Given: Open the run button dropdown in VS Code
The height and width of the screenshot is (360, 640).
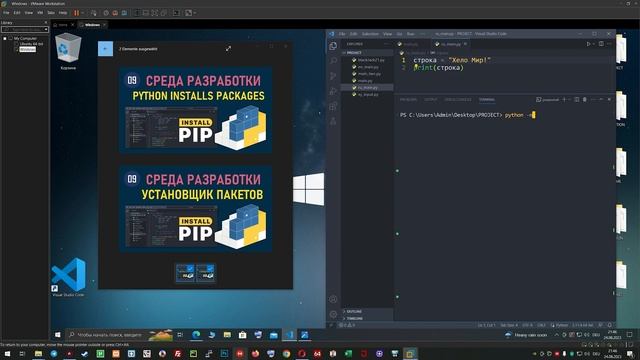Looking at the screenshot, I should (x=594, y=44).
